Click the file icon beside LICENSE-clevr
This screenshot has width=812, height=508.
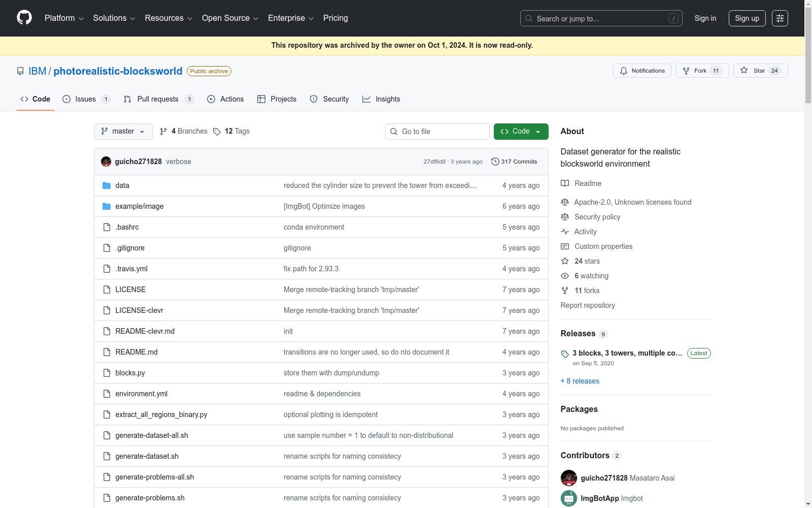107,310
